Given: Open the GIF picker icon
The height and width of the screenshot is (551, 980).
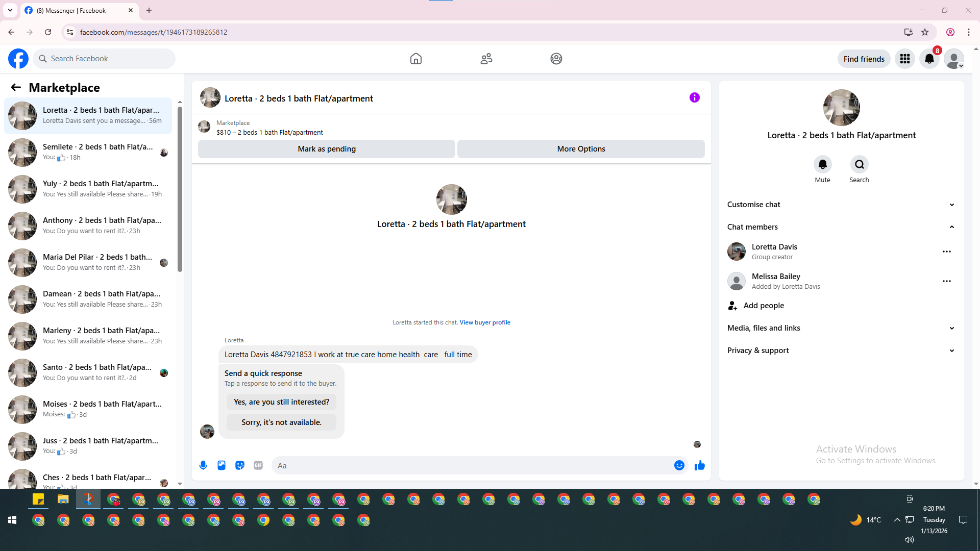Looking at the screenshot, I should pyautogui.click(x=258, y=465).
